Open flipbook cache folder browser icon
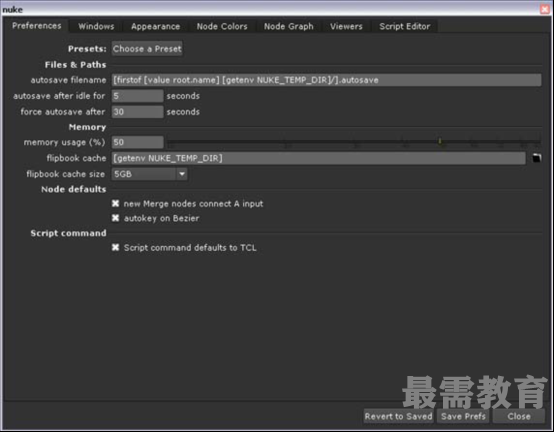 pyautogui.click(x=536, y=158)
